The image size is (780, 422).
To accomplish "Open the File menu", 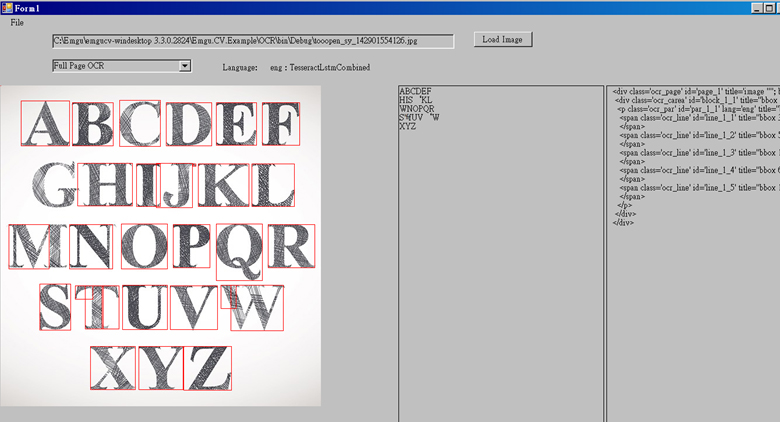I will click(17, 22).
